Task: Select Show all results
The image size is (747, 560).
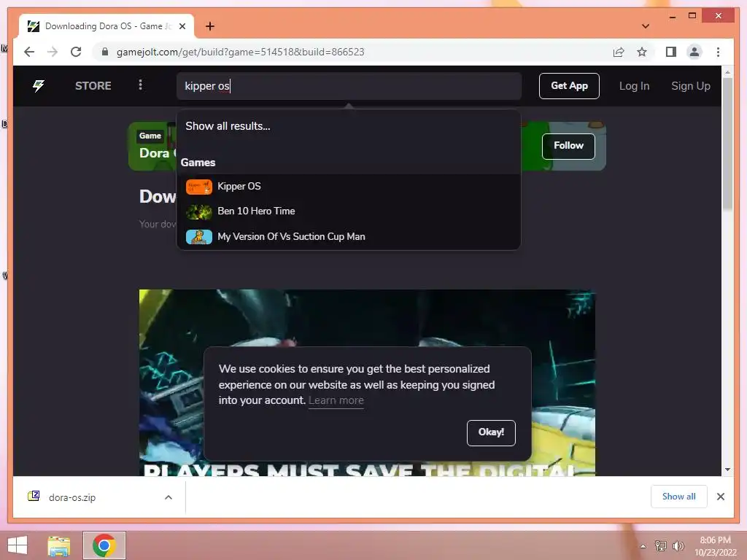Action: tap(228, 126)
